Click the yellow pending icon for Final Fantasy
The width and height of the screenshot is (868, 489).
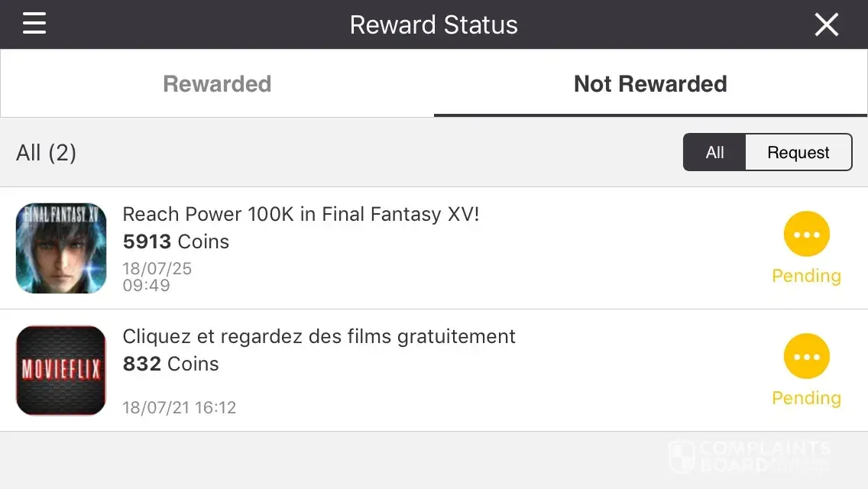click(x=806, y=235)
